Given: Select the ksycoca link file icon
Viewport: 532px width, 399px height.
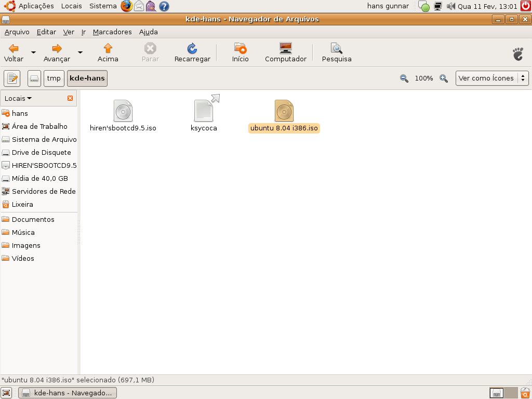Looking at the screenshot, I should point(204,111).
